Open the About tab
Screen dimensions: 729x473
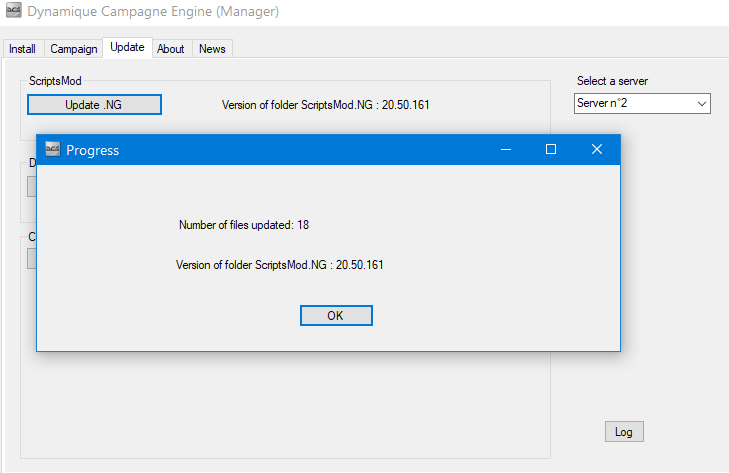(171, 49)
